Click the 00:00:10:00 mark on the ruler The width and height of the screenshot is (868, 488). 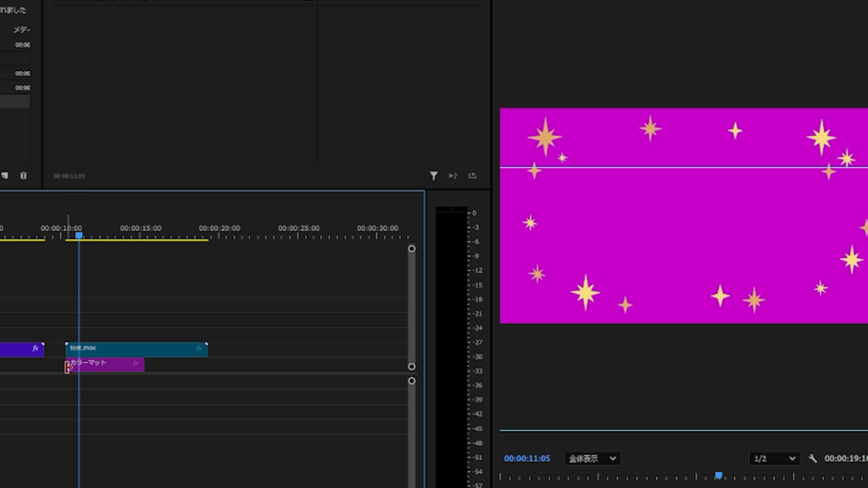(x=61, y=228)
